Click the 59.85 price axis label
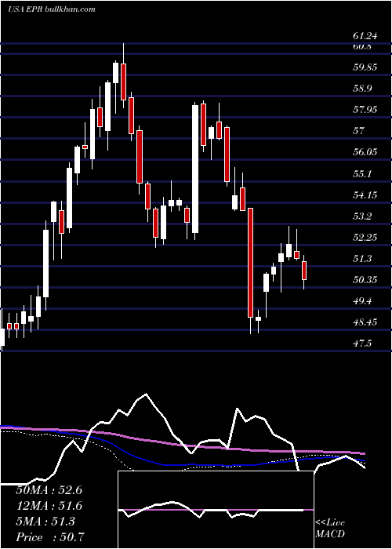Screen dimensions: 392x549 tap(365, 67)
